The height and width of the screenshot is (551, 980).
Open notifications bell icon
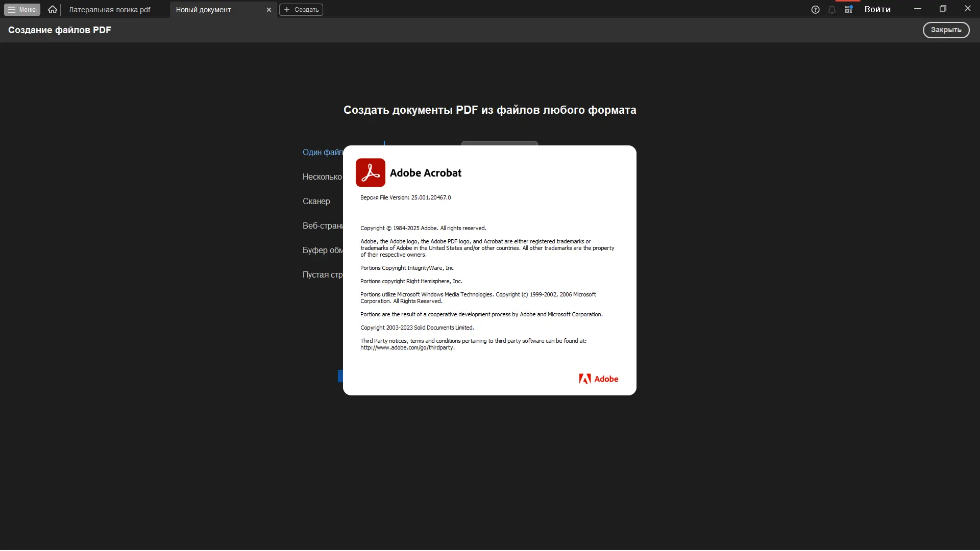click(x=832, y=10)
